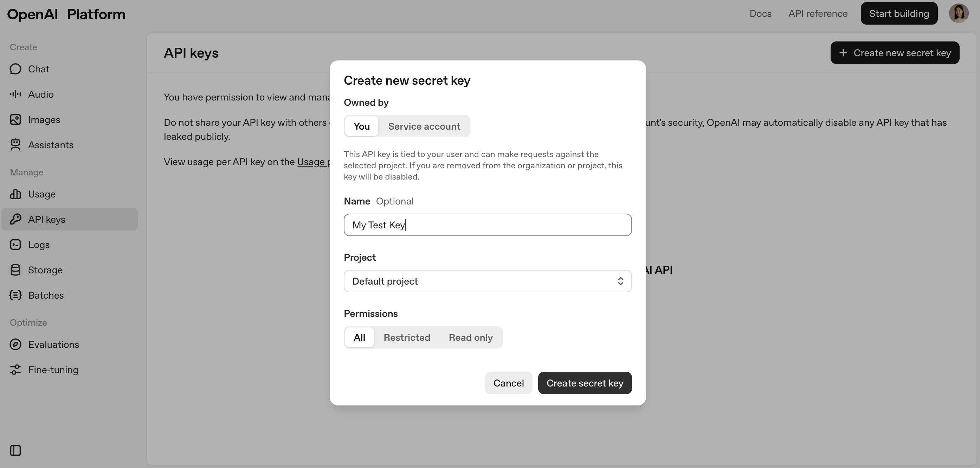Image resolution: width=980 pixels, height=468 pixels.
Task: Cancel the secret key dialog
Action: point(509,383)
